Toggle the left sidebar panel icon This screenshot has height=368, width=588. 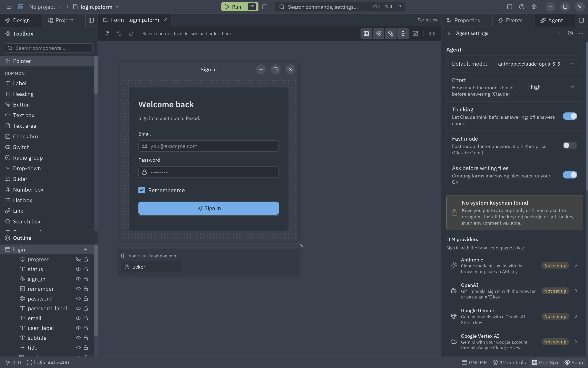pyautogui.click(x=91, y=20)
